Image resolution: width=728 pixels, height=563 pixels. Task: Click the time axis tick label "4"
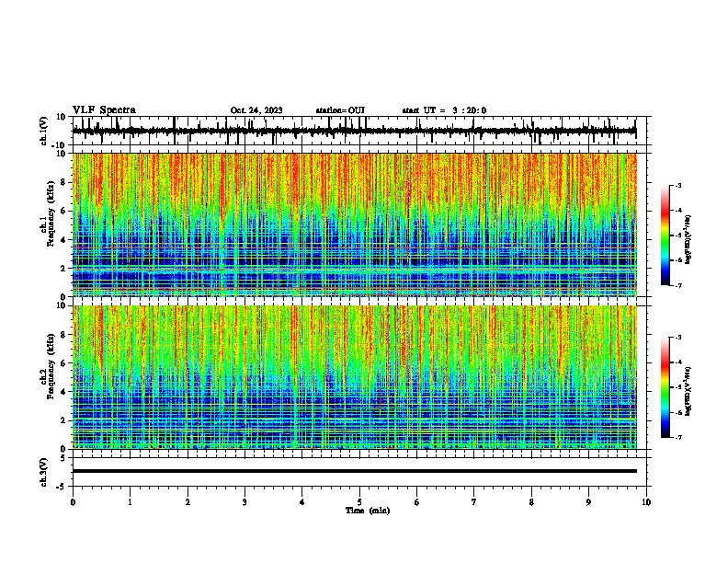coord(302,502)
